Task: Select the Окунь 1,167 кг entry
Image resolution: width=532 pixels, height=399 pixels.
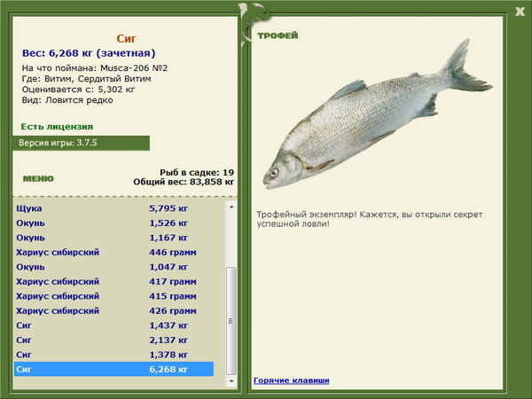Action: click(x=114, y=238)
